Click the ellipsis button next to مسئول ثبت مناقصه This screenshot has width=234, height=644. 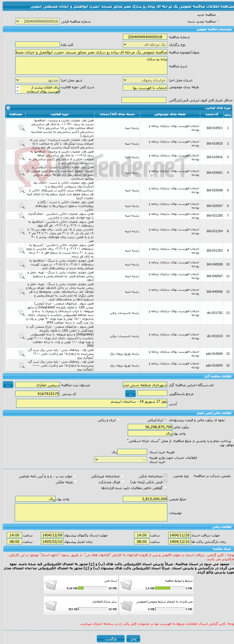coord(8,385)
